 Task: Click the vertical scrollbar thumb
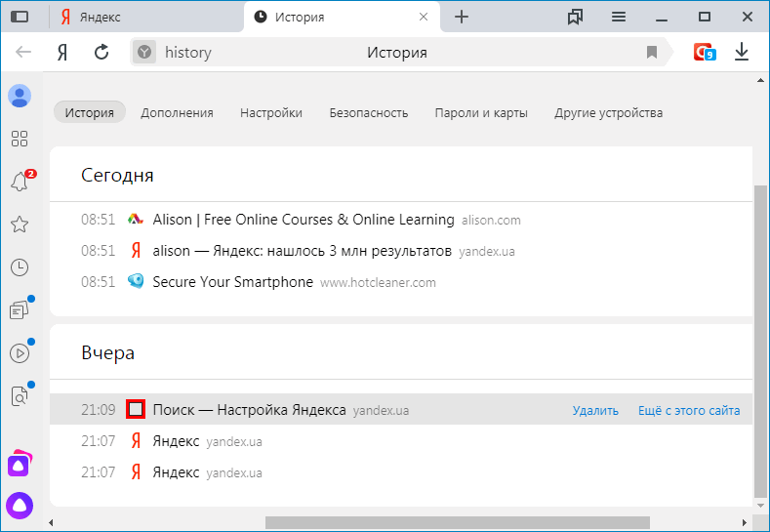click(x=760, y=342)
